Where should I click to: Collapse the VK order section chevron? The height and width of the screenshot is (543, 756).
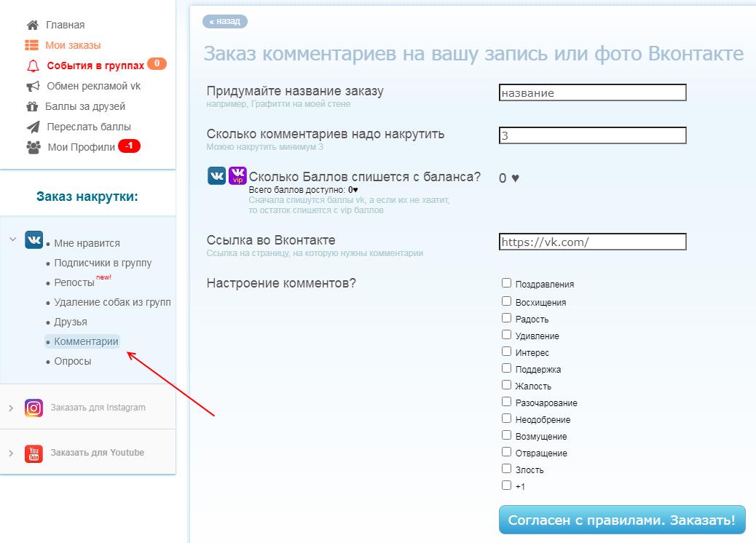click(12, 239)
